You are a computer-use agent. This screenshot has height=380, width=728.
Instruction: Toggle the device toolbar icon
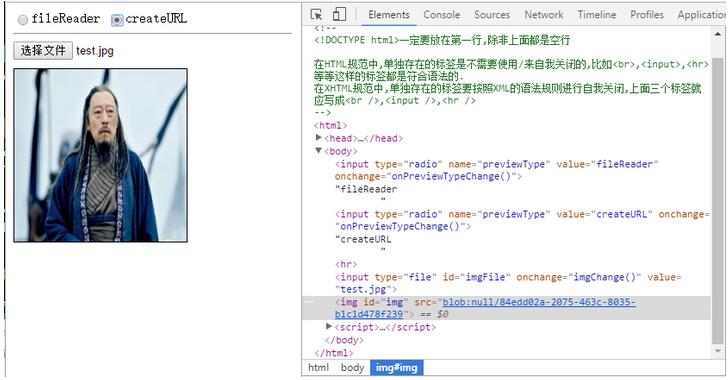(x=339, y=14)
